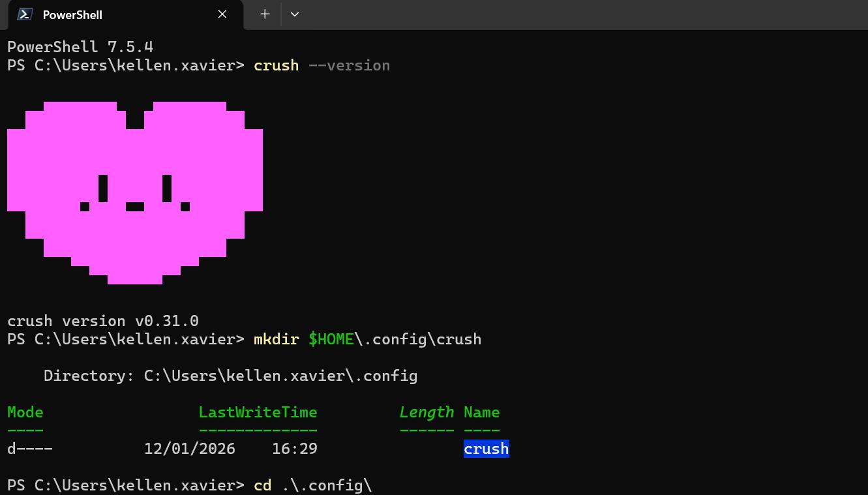Click the PowerShell icon in the tab

click(25, 14)
